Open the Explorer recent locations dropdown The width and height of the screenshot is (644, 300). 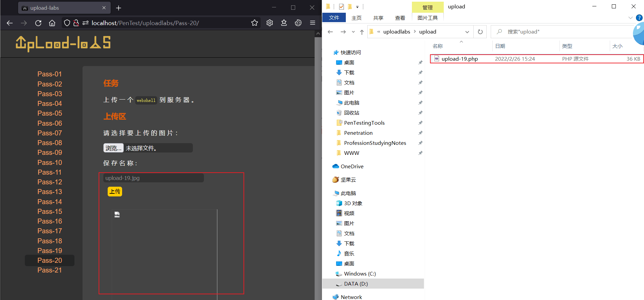click(x=353, y=32)
